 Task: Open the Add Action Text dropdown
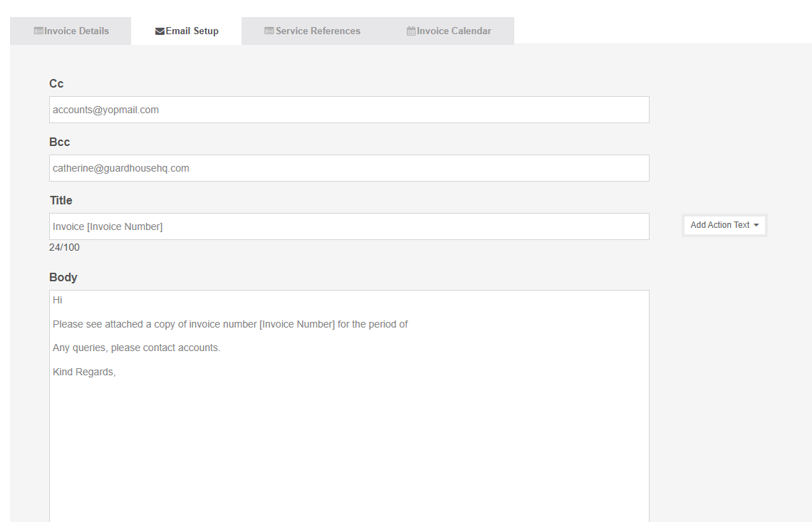724,225
